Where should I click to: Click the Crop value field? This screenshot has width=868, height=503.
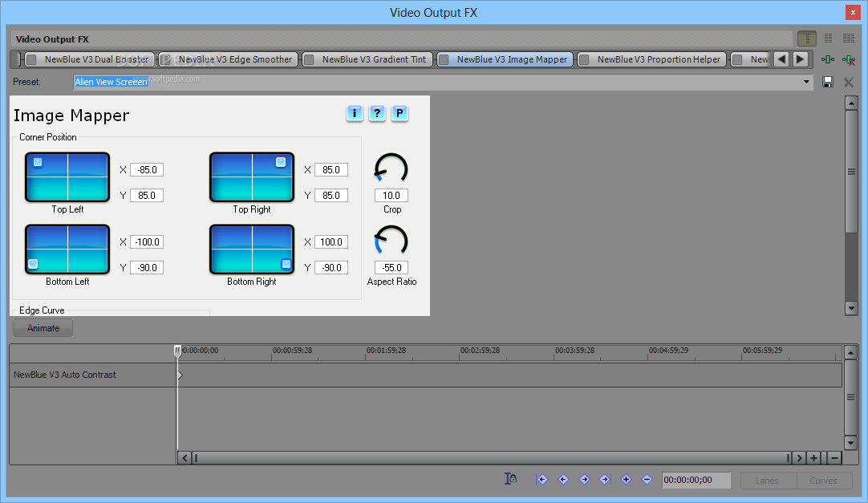click(391, 195)
